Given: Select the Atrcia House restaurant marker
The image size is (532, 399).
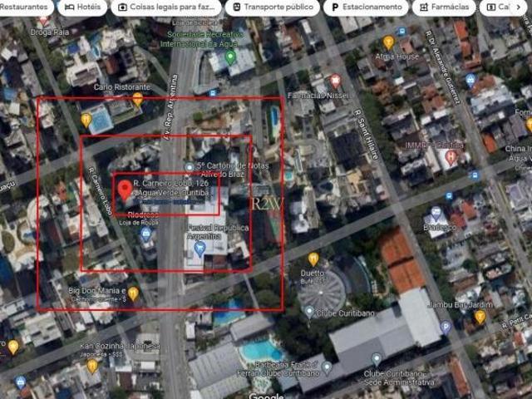Looking at the screenshot, I should point(388,42).
